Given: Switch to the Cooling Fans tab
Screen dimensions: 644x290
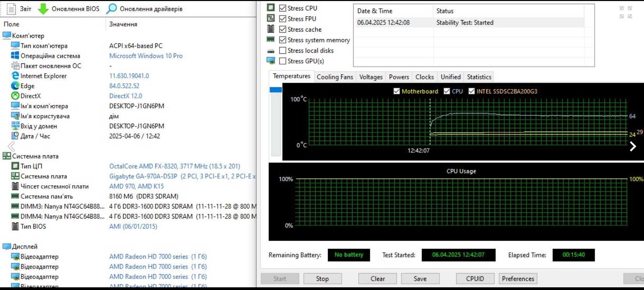Looking at the screenshot, I should point(335,77).
